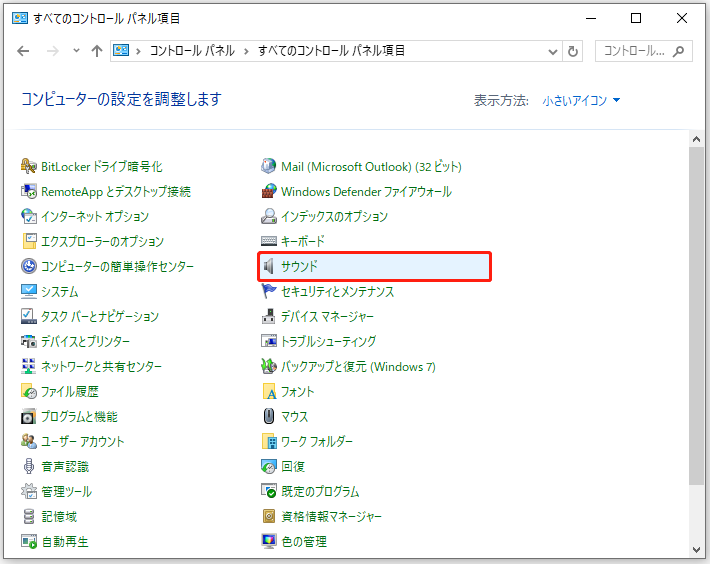Expand the address bar history dropdown

(x=552, y=52)
